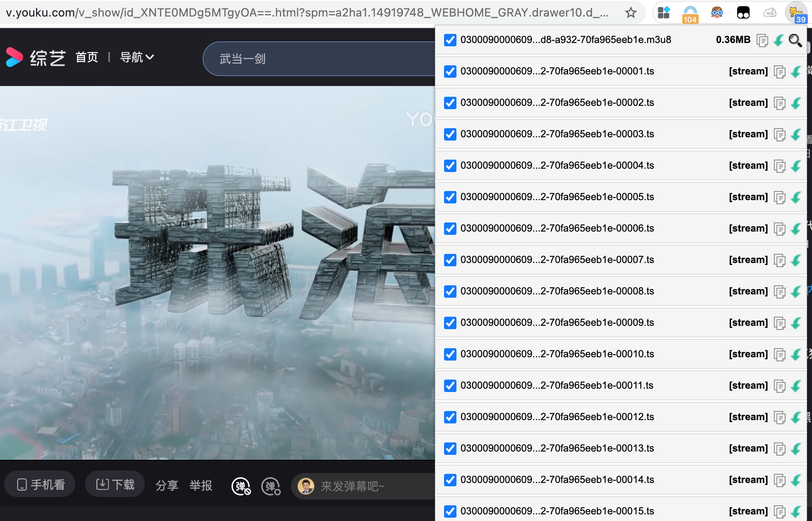Screen dimensions: 812x521
Task: Click the download arrow for 00003.ts
Action: [x=796, y=134]
